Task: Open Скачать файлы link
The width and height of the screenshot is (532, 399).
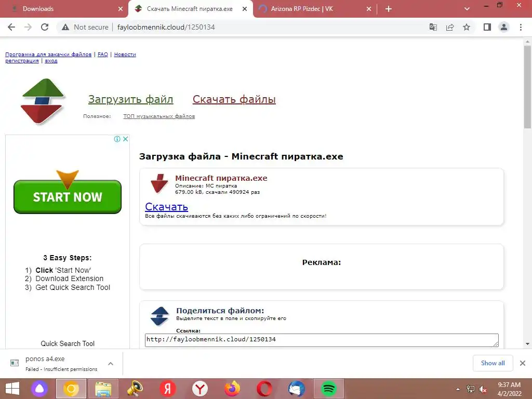Action: coord(234,99)
